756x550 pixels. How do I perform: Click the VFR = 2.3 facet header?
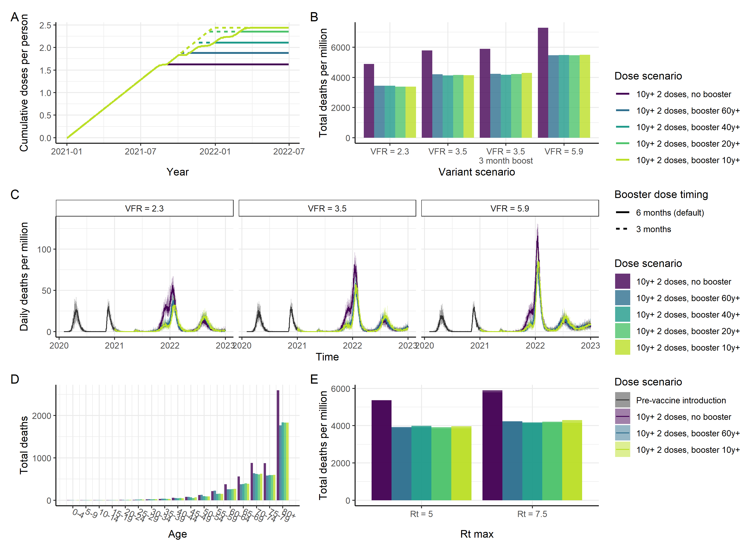(x=144, y=209)
